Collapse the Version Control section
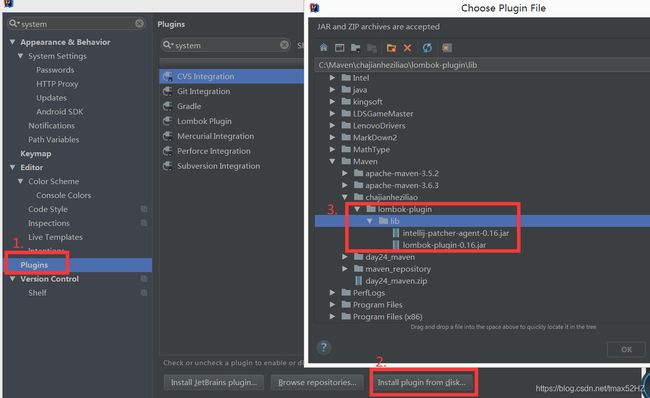 click(x=12, y=279)
